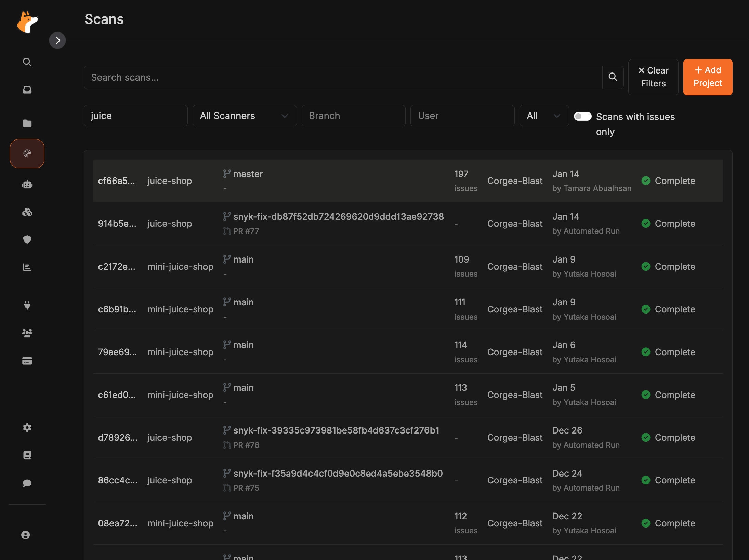Click the green check icon on the Jan 6 row

[x=646, y=352]
